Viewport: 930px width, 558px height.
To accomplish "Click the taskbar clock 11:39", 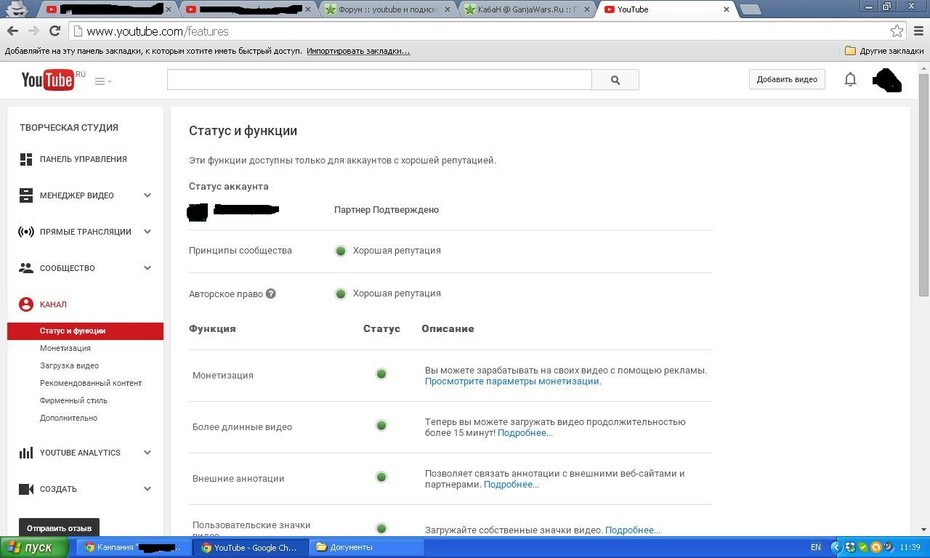I will point(910,547).
